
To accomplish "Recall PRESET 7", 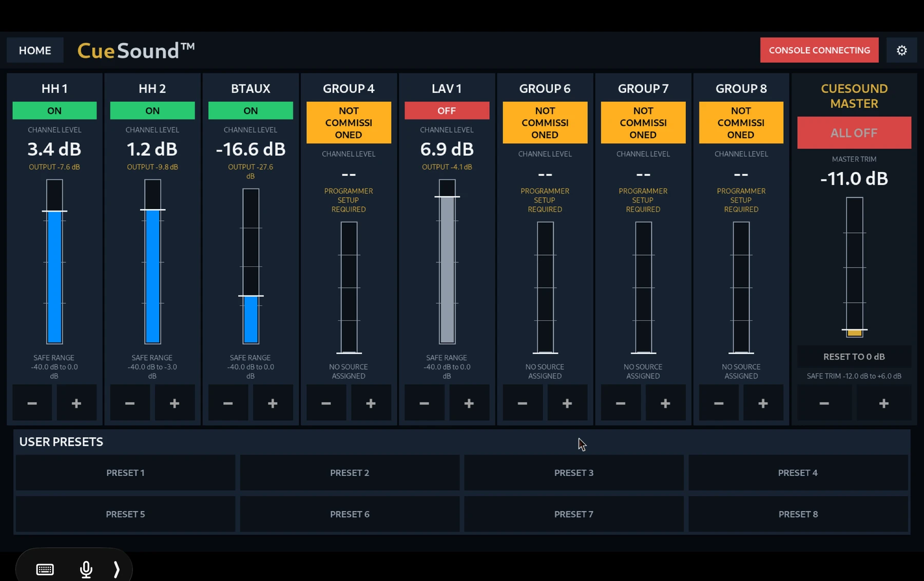I will click(x=574, y=514).
